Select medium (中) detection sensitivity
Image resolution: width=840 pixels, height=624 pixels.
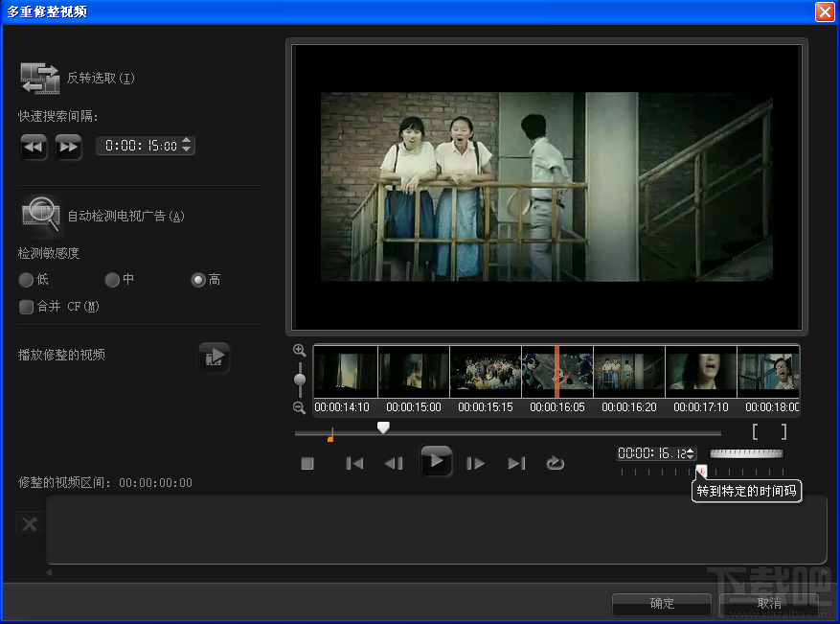pos(112,280)
